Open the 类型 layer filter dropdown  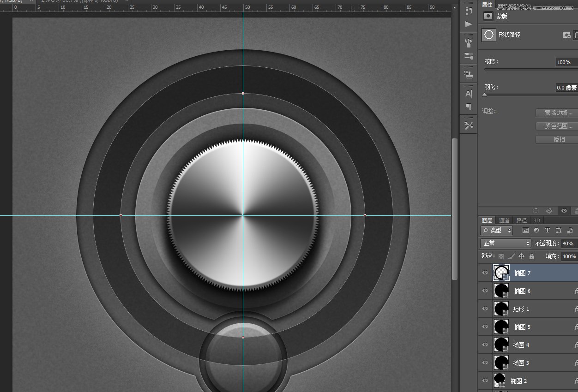pyautogui.click(x=497, y=230)
